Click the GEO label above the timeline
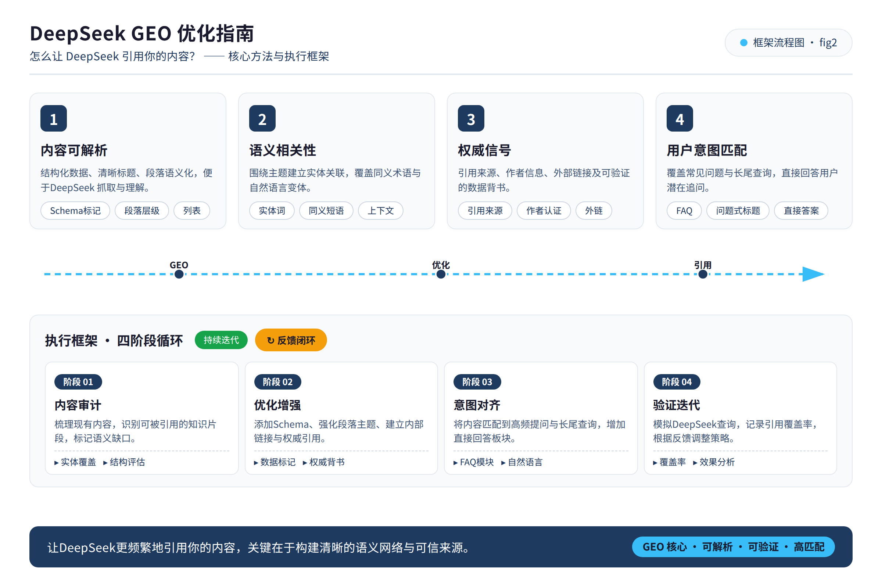This screenshot has width=882, height=588. 179,265
